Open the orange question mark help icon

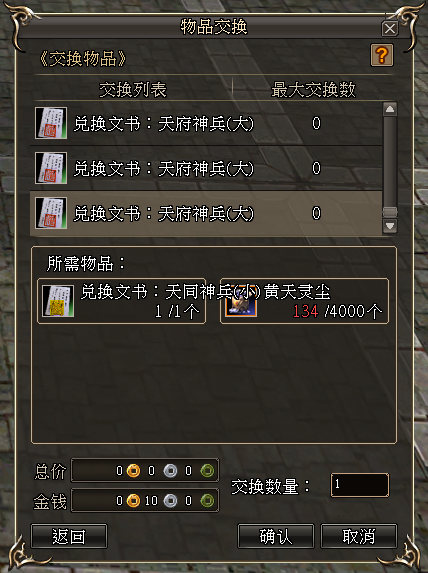pyautogui.click(x=382, y=55)
